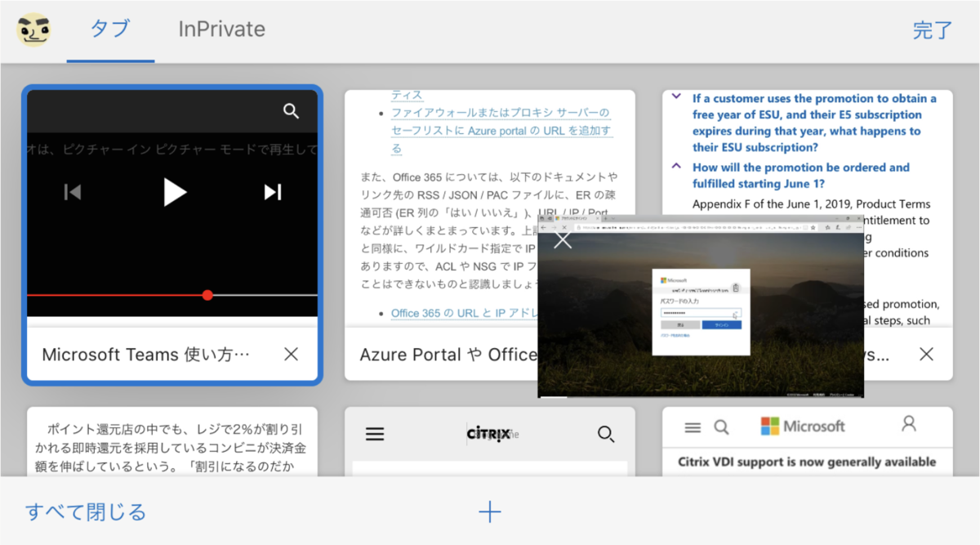Tap the profile avatar icon
Image resolution: width=980 pixels, height=545 pixels.
pos(33,29)
